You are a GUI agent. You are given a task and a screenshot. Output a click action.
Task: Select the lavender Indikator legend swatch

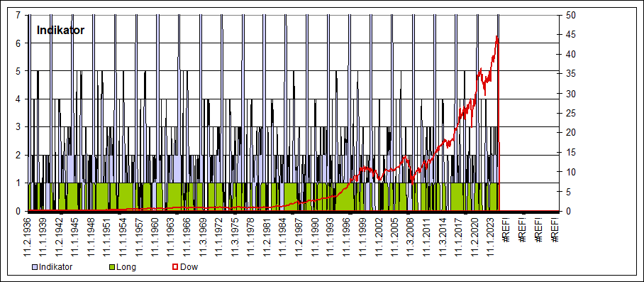tap(35, 267)
